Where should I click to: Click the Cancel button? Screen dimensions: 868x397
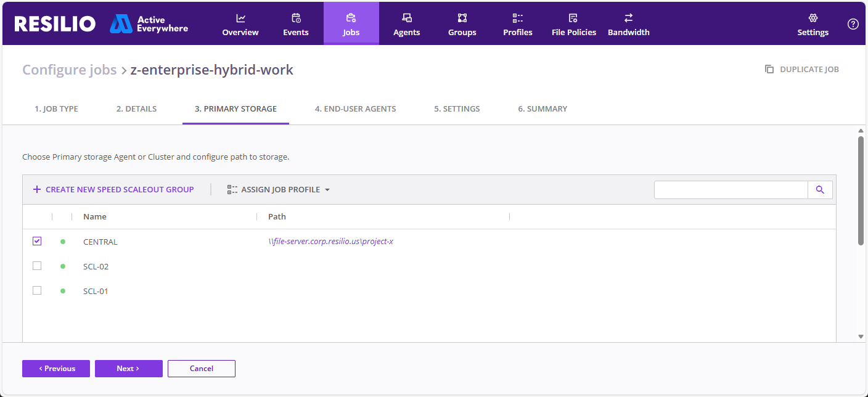(202, 369)
